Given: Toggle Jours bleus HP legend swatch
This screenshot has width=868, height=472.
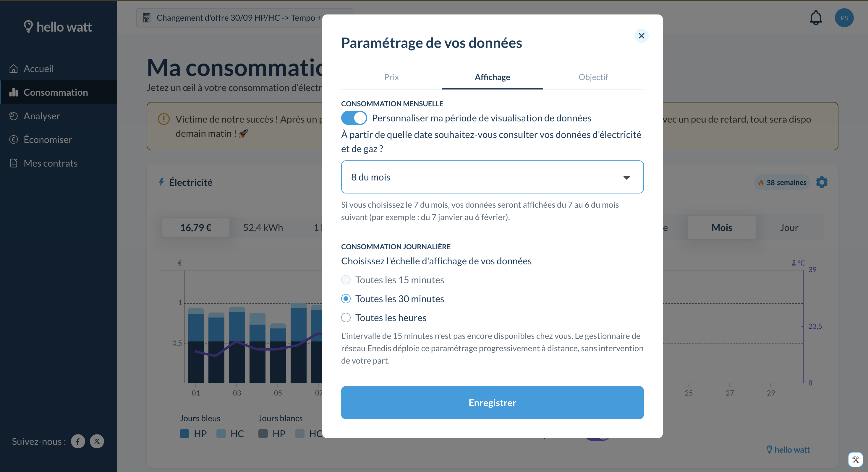Looking at the screenshot, I should [184, 434].
